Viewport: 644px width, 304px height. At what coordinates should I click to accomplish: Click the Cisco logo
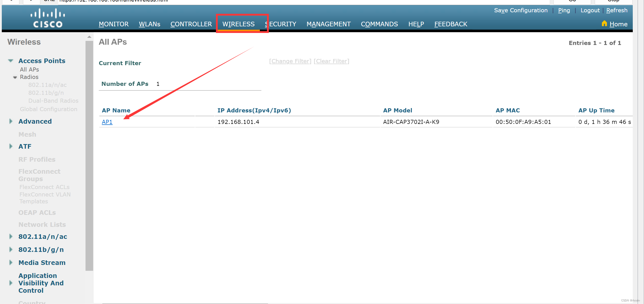pos(48,18)
